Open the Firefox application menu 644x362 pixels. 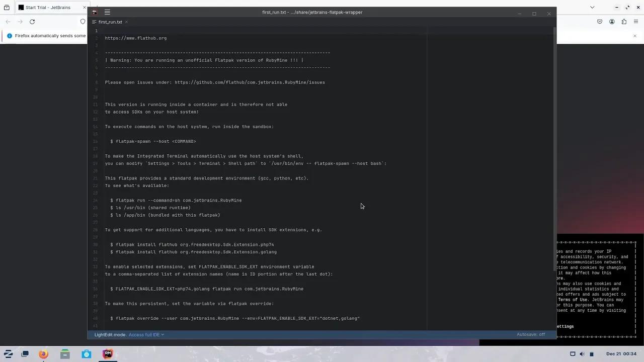point(636,22)
